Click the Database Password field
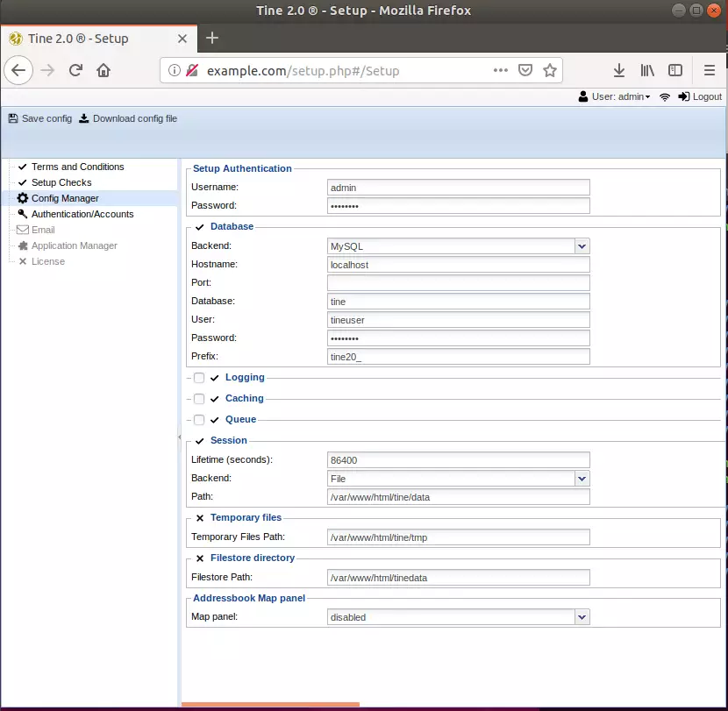This screenshot has height=711, width=728. click(x=458, y=338)
